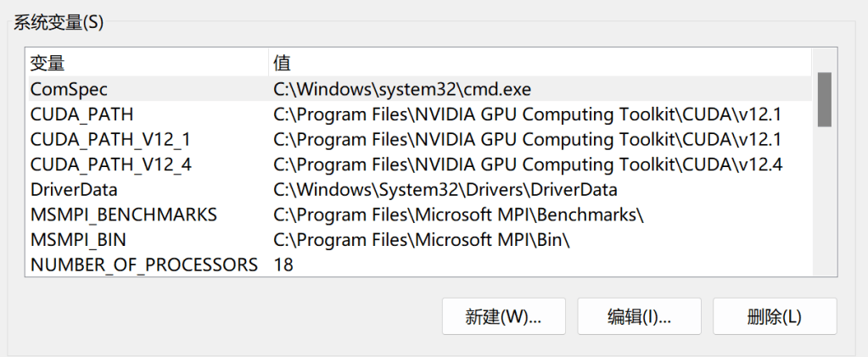Select the CUDA_PATH variable row
Viewport: 868px width, 357px height.
coord(81,114)
